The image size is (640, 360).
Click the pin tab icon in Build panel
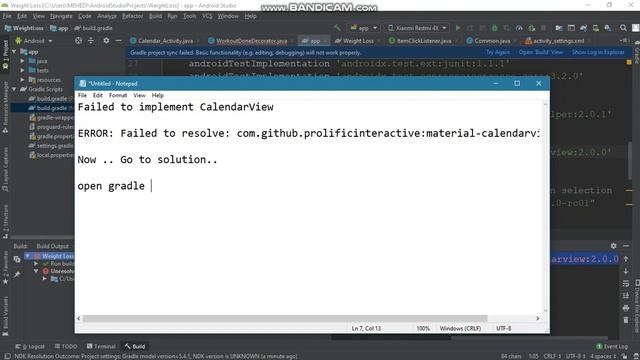coord(17,275)
